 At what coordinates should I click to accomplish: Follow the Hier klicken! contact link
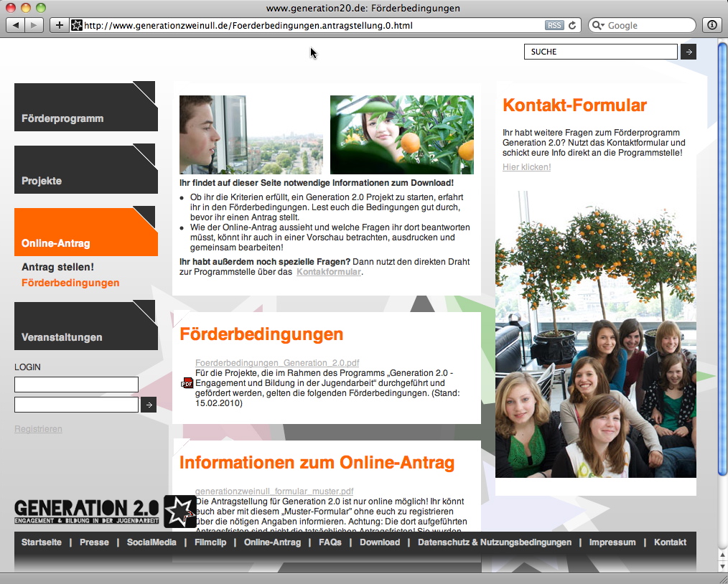(x=526, y=167)
